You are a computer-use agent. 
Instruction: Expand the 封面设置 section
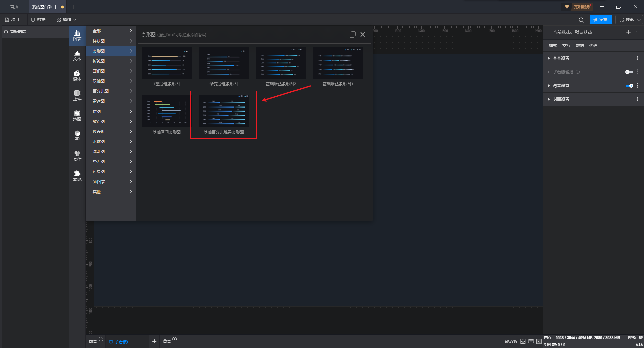point(561,99)
